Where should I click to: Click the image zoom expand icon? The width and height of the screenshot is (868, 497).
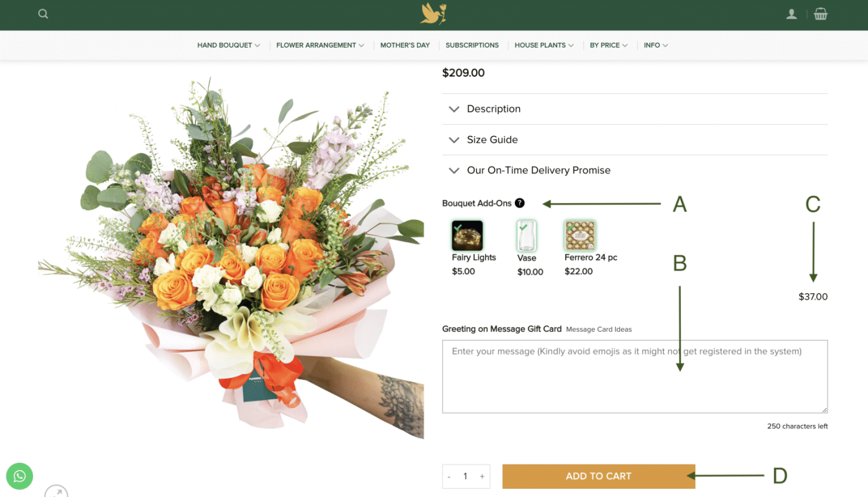[x=56, y=491]
